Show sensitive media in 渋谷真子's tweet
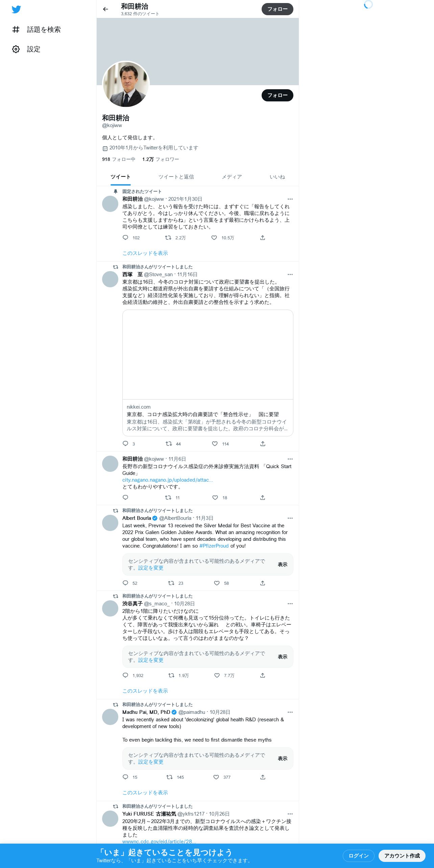This screenshot has width=434, height=868. [283, 657]
